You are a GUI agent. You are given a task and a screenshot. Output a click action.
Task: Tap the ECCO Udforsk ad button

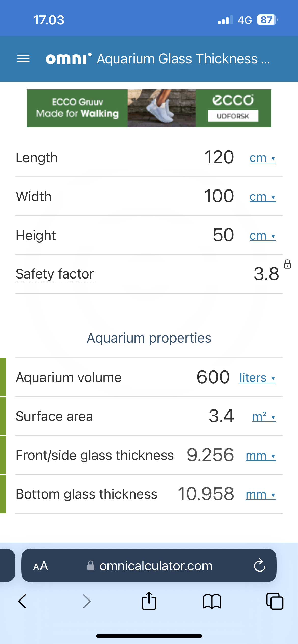click(233, 116)
